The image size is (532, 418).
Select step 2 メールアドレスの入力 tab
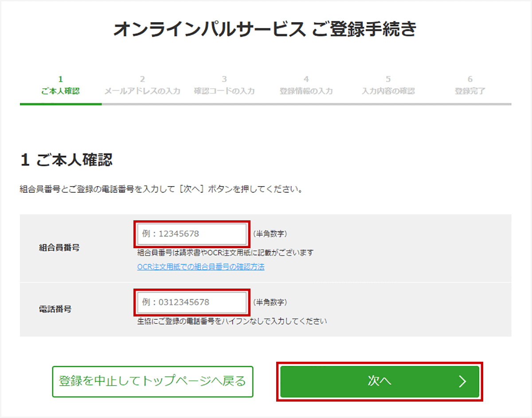(142, 86)
